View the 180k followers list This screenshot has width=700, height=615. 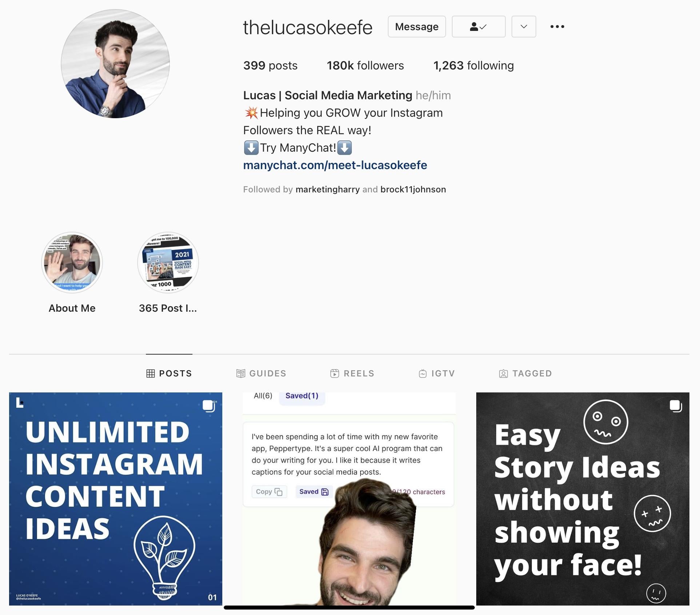[x=365, y=65]
